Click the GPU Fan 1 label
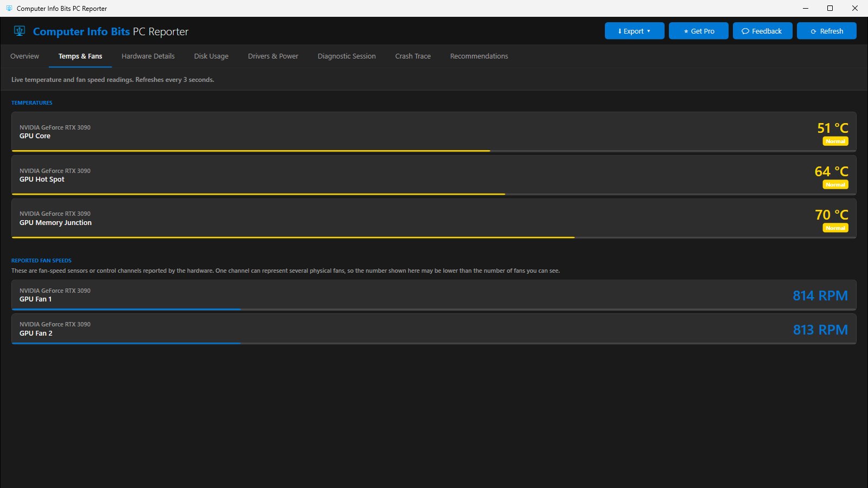 [35, 299]
